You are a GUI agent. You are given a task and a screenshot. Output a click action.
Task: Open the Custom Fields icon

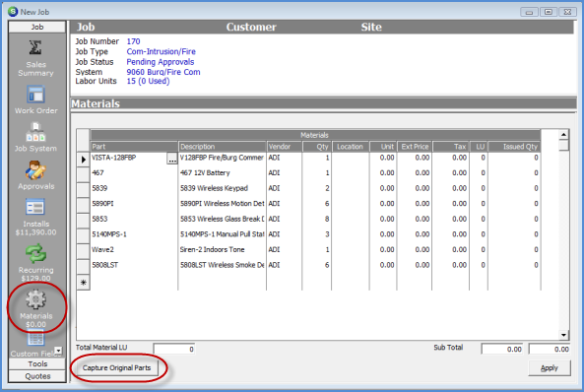(35, 339)
